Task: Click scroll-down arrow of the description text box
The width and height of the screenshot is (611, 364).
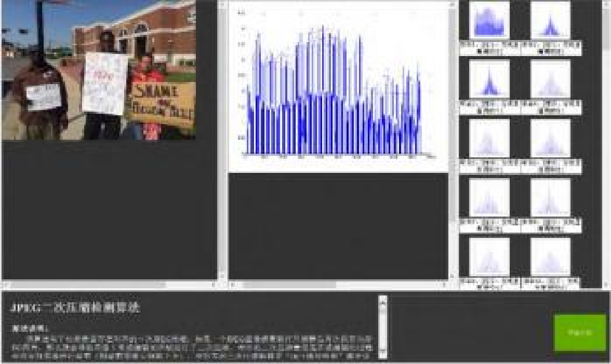Action: [x=383, y=356]
